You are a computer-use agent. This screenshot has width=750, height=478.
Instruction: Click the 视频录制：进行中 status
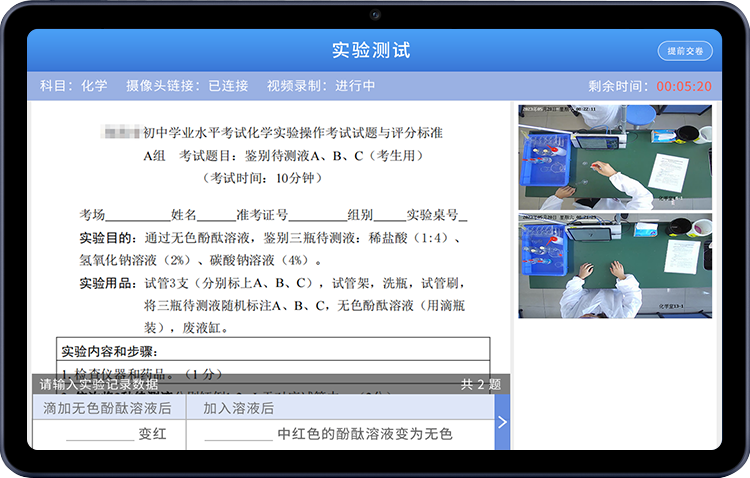point(321,86)
